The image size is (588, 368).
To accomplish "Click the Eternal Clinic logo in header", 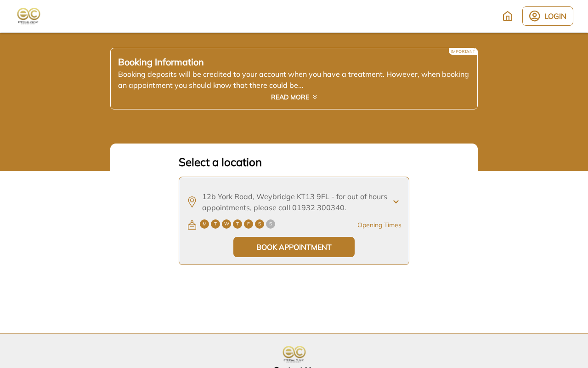I will click(x=29, y=16).
